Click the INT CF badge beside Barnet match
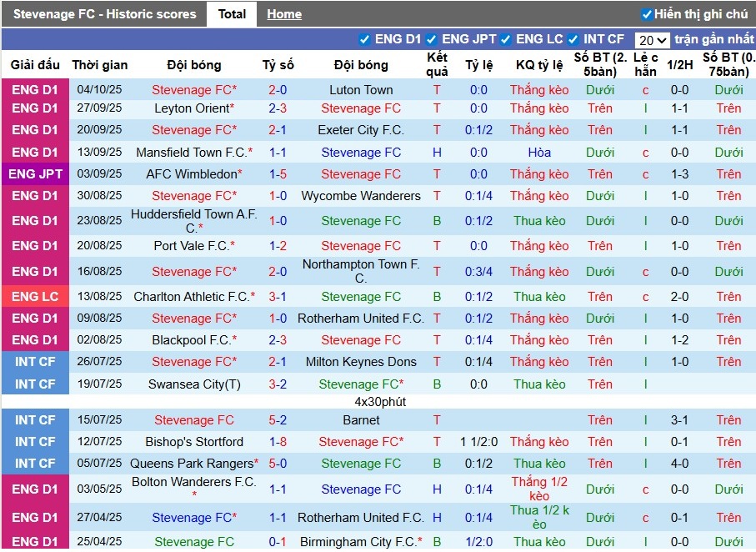 pos(35,419)
